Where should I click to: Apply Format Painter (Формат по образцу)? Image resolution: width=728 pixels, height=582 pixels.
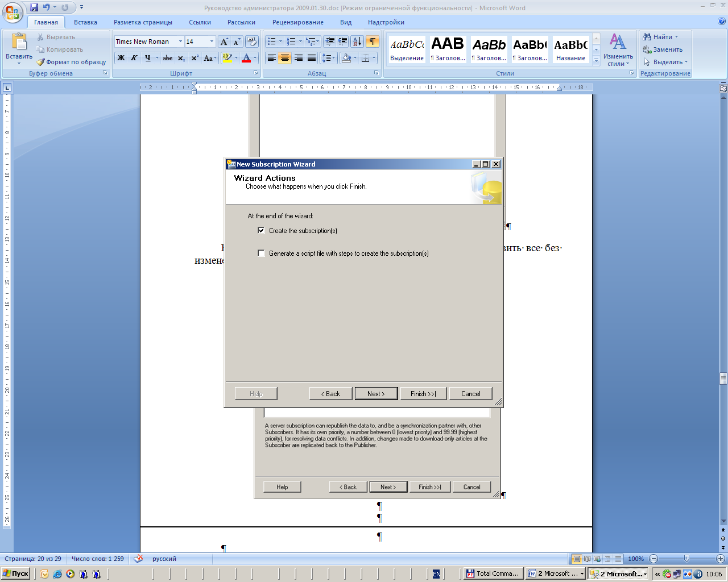(x=72, y=62)
